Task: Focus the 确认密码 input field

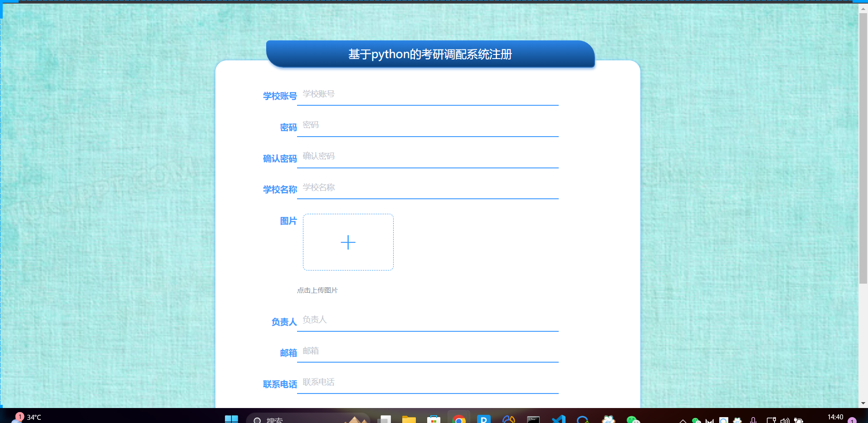Action: point(428,157)
